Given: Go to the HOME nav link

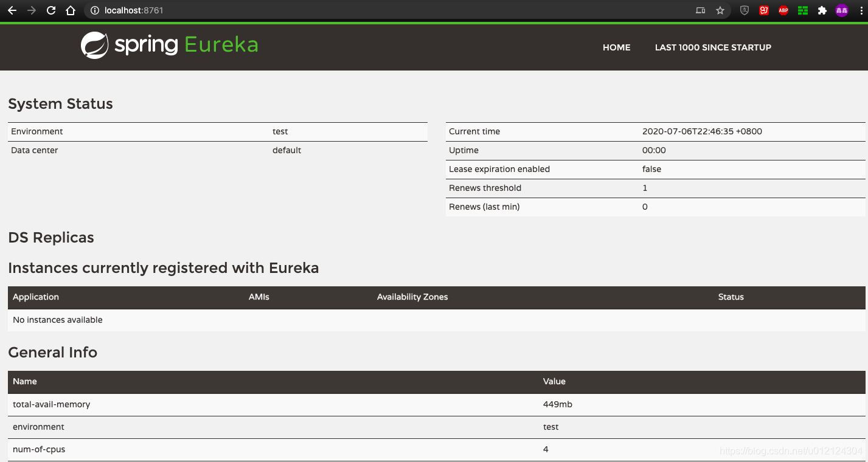Looking at the screenshot, I should [616, 47].
